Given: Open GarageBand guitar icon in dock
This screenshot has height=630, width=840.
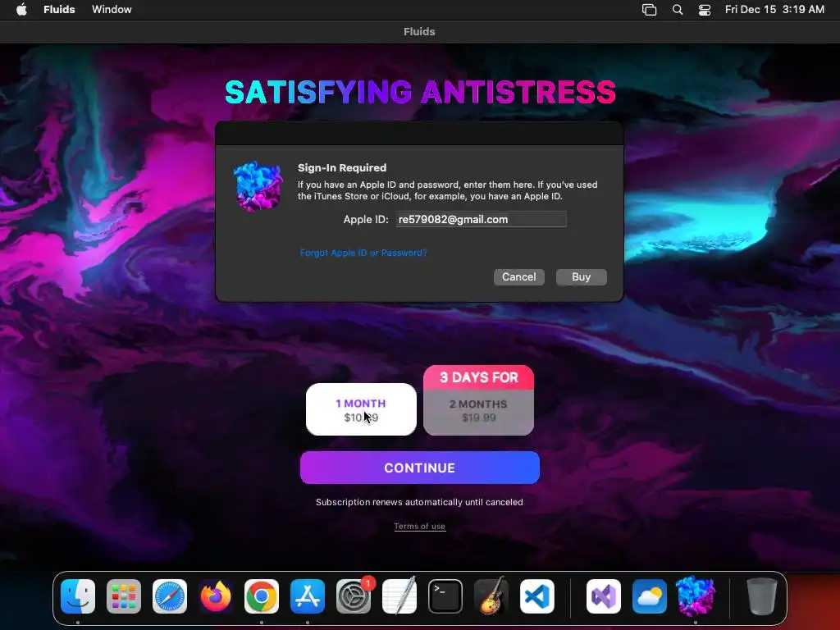Looking at the screenshot, I should point(491,596).
